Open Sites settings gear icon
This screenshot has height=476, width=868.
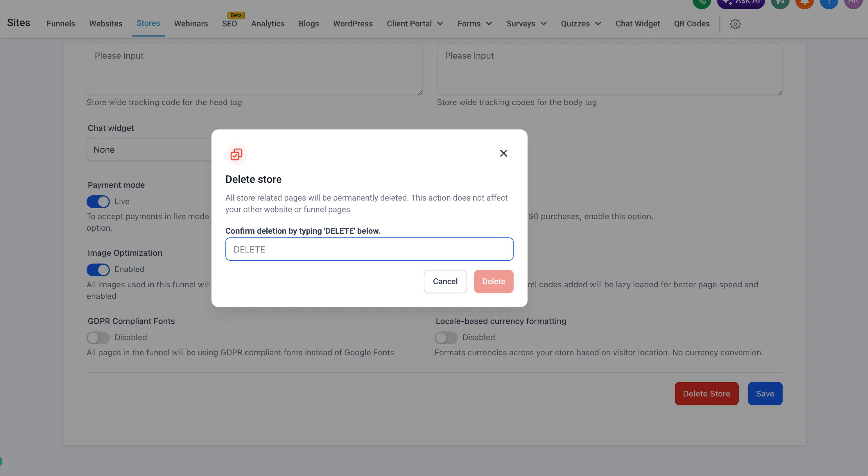point(735,24)
